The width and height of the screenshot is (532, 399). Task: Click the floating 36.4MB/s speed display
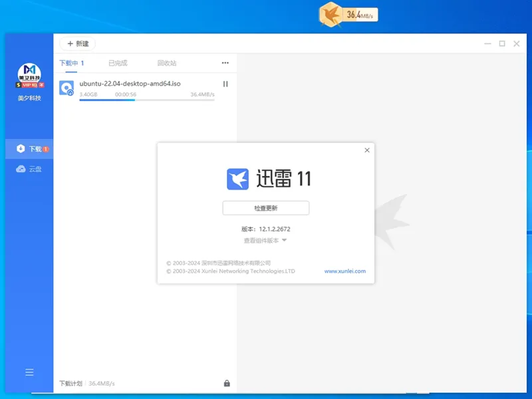pyautogui.click(x=360, y=15)
